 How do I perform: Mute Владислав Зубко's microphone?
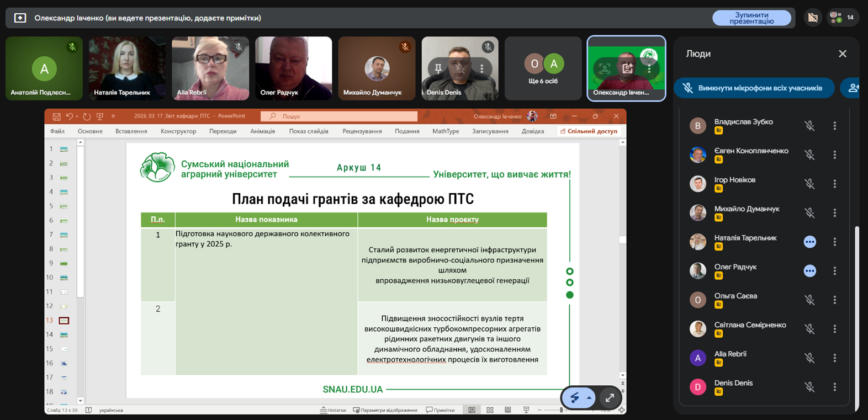pos(809,126)
